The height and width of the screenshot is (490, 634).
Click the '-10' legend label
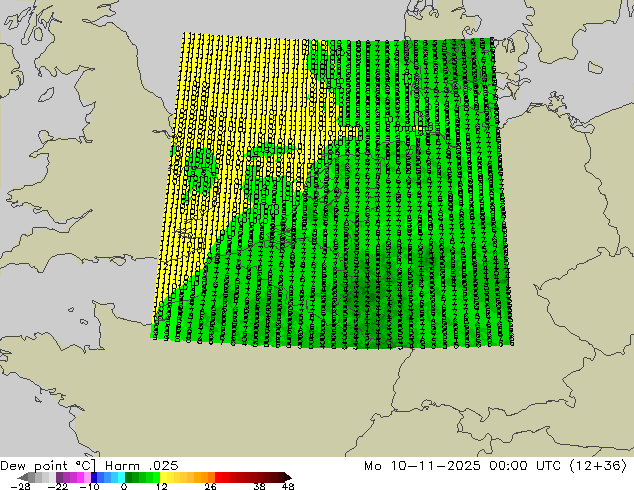(x=89, y=486)
